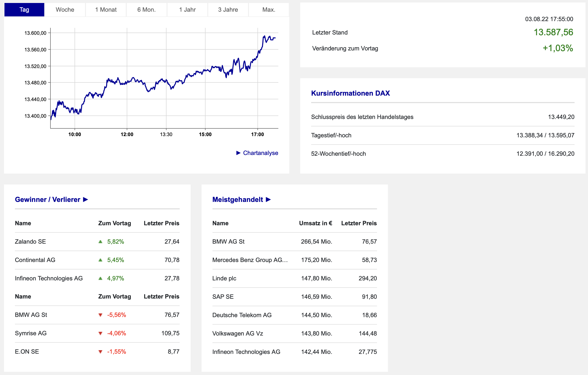The width and height of the screenshot is (588, 375).
Task: Click the -1,55% change value
Action: click(117, 352)
